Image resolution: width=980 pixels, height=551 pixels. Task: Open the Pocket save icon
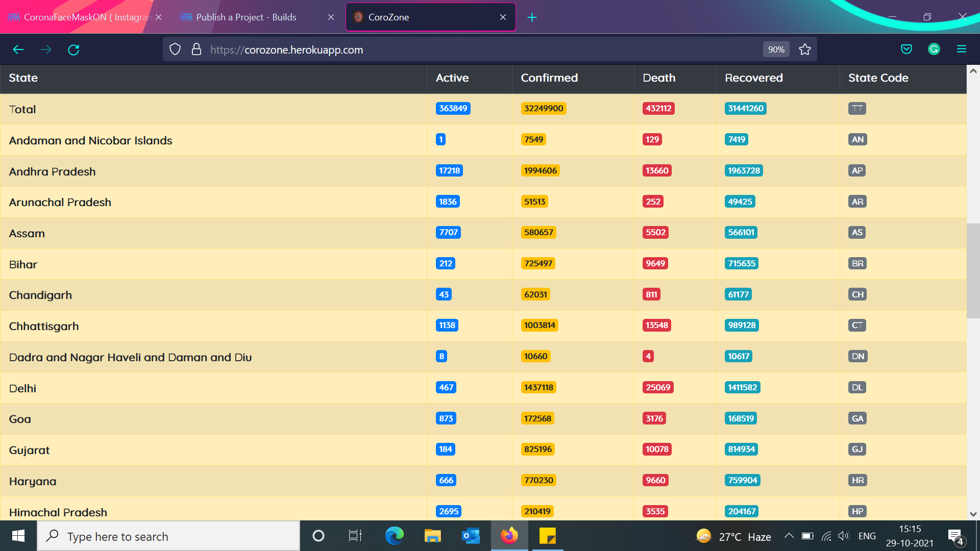pos(906,49)
